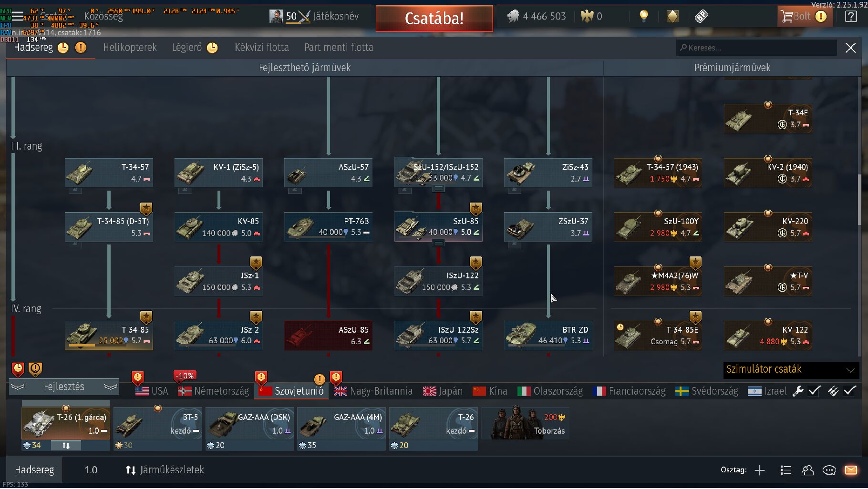Screen dimensions: 868x489
Task: Add squad member with plus icon
Action: point(760,470)
